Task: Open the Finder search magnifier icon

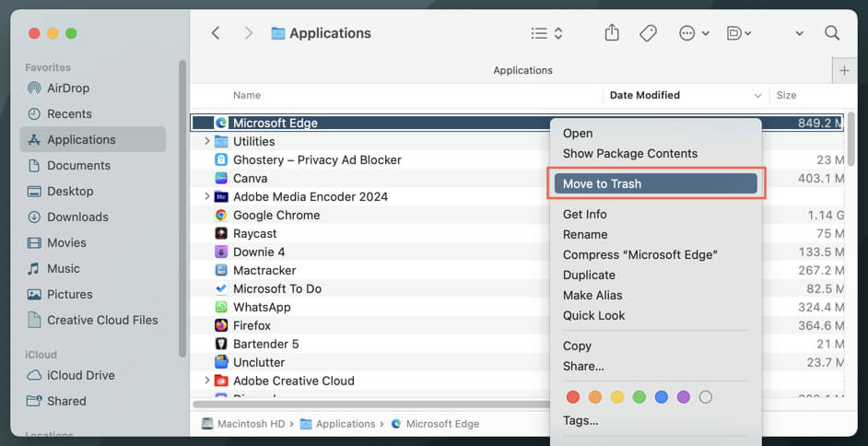Action: (832, 33)
